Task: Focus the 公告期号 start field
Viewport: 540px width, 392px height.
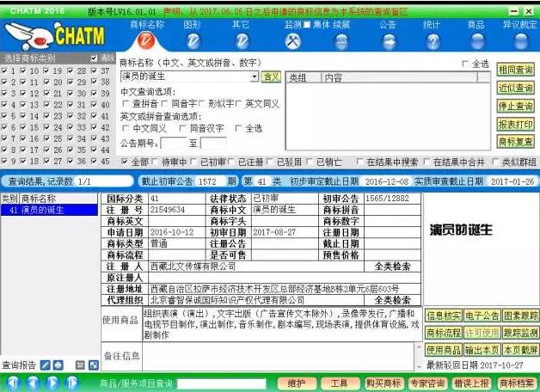Action: tap(174, 143)
